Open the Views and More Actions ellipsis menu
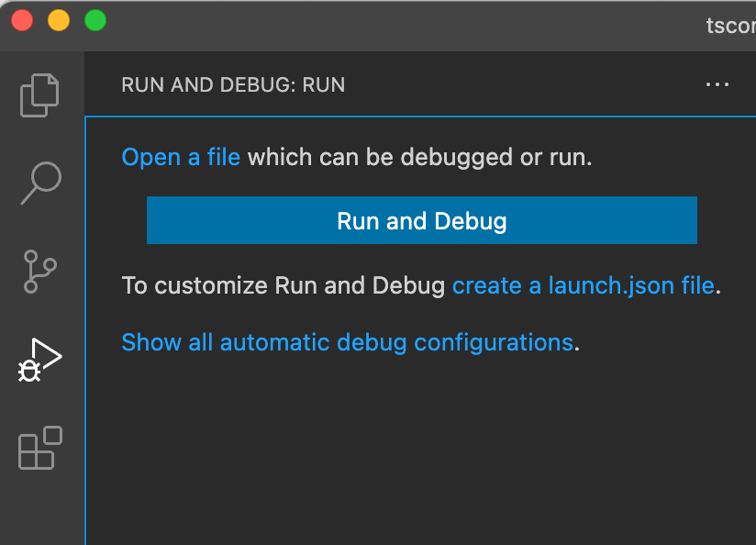The image size is (756, 545). (x=717, y=84)
